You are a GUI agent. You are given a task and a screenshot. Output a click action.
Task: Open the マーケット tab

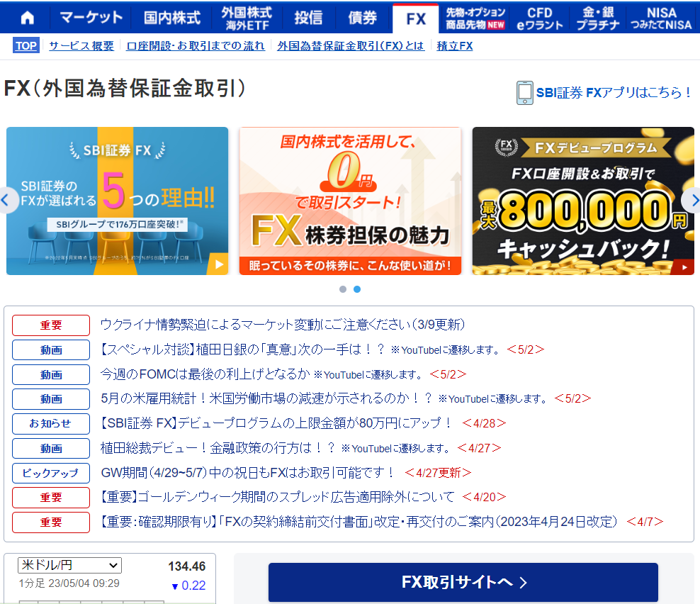click(91, 18)
